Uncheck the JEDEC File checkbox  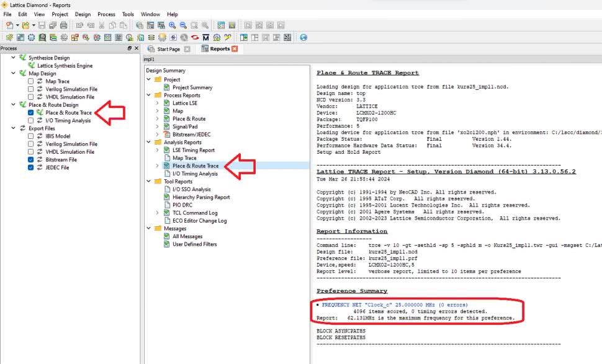point(31,167)
